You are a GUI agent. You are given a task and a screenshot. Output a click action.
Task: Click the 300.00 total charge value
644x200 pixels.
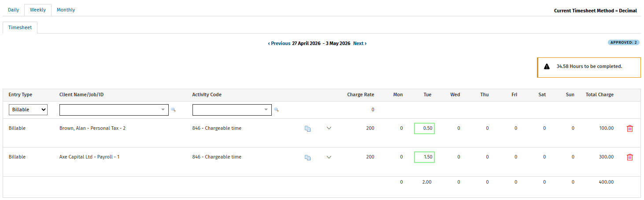[x=606, y=157]
